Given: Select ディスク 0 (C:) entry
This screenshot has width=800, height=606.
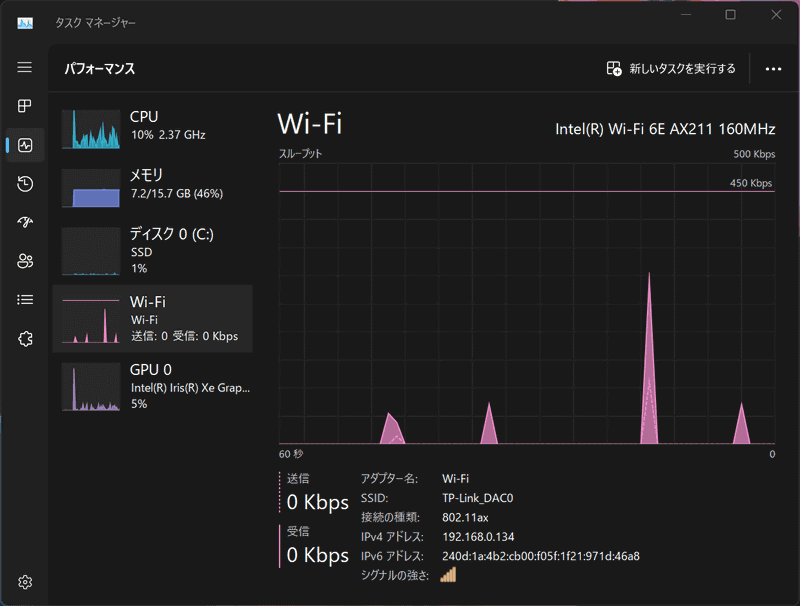Looking at the screenshot, I should click(x=152, y=250).
